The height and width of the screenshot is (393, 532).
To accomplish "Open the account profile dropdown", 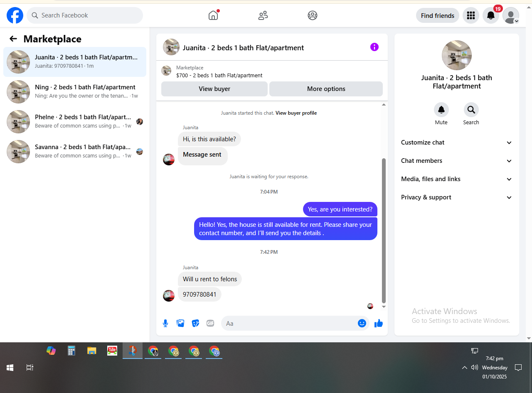I will [511, 15].
